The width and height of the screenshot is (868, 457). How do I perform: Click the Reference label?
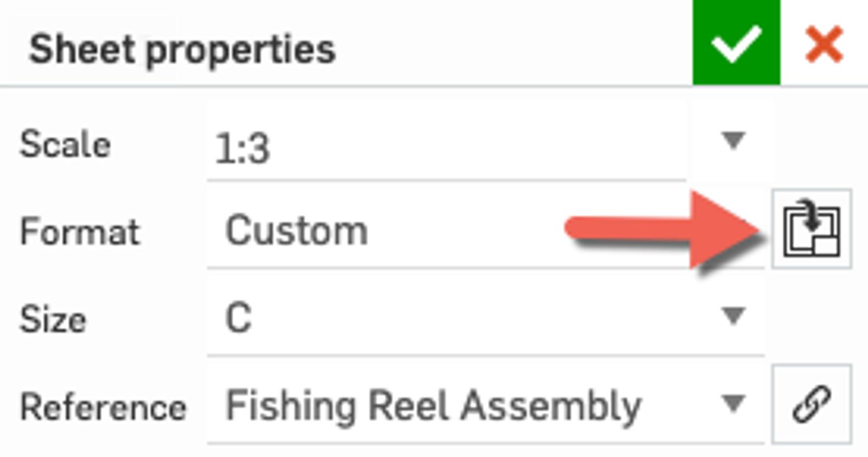(103, 407)
